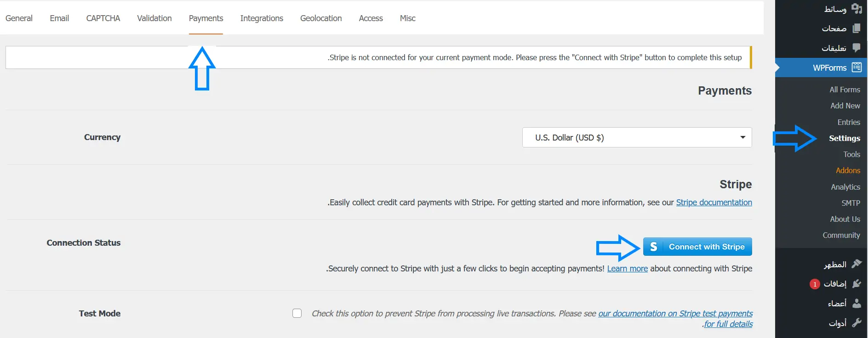Select the Geolocation tab
868x338 pixels.
tap(321, 18)
